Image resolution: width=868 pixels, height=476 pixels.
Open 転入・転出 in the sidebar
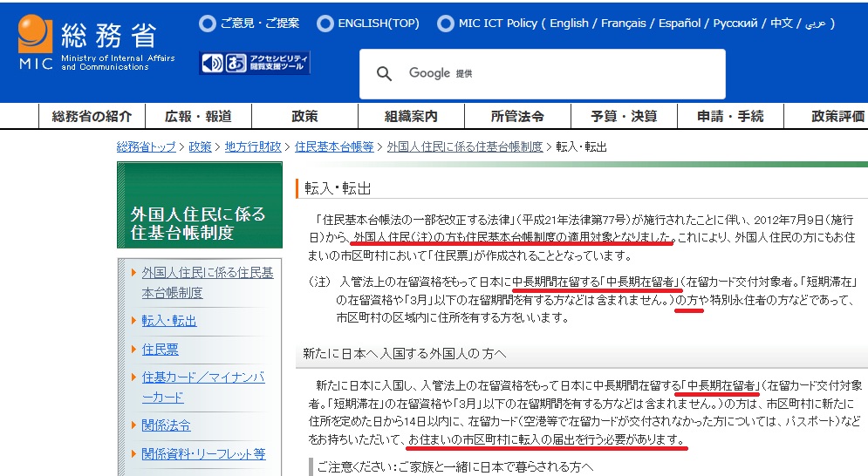click(x=169, y=321)
